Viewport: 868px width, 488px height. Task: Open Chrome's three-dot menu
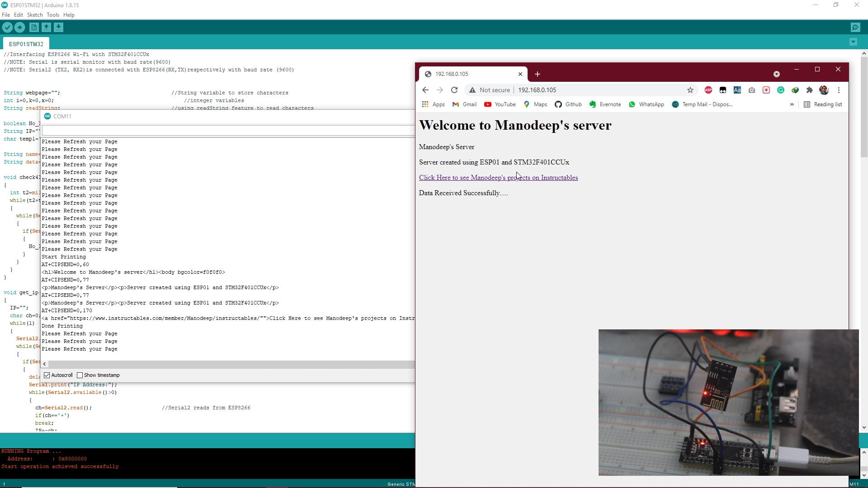(x=839, y=90)
